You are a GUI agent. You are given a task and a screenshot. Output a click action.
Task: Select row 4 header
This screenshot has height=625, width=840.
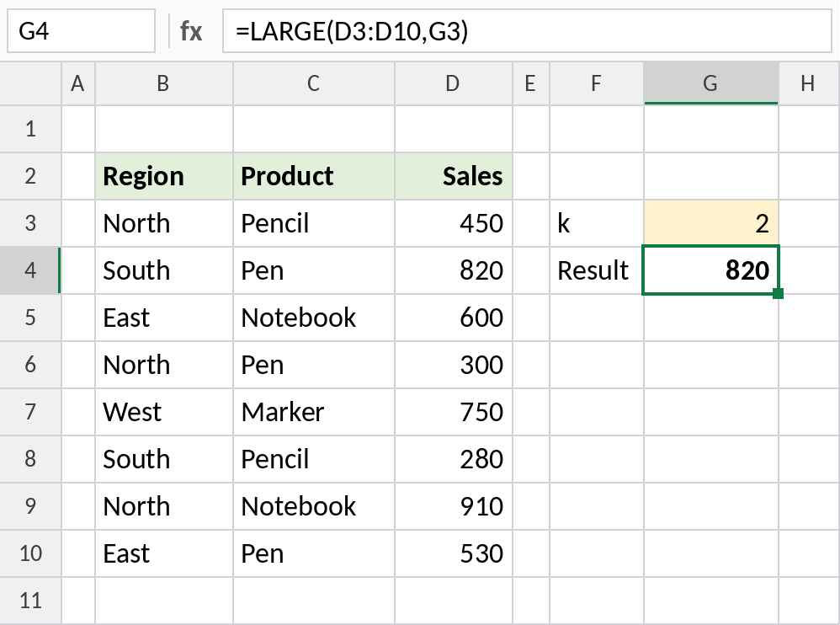[x=30, y=270]
